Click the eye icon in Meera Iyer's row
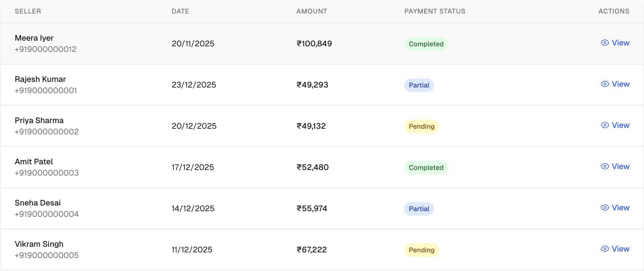This screenshot has width=644, height=271. click(605, 43)
